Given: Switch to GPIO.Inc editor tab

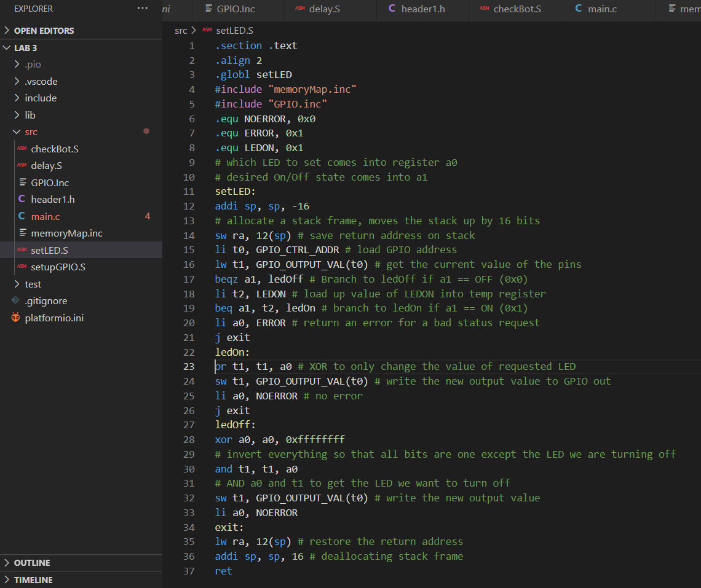Looking at the screenshot, I should tap(239, 9).
